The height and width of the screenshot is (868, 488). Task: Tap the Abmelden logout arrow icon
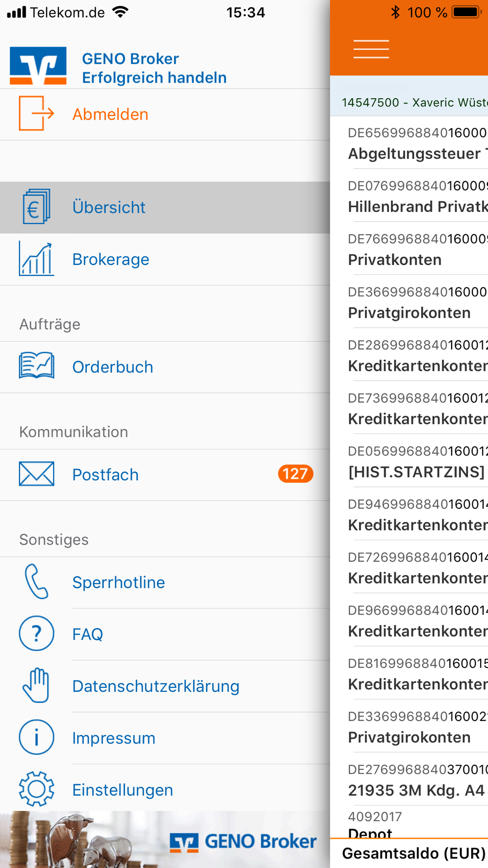point(36,114)
